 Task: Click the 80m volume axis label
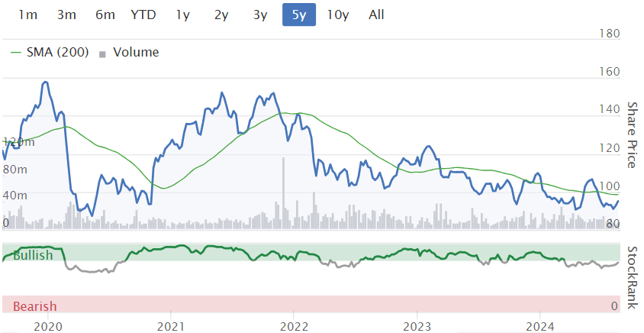[15, 169]
